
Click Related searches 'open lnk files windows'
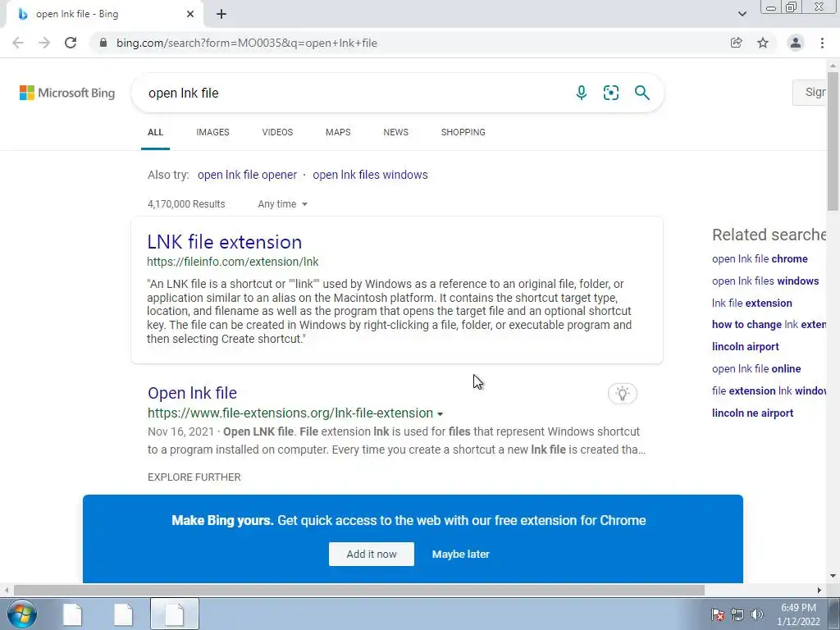(765, 281)
